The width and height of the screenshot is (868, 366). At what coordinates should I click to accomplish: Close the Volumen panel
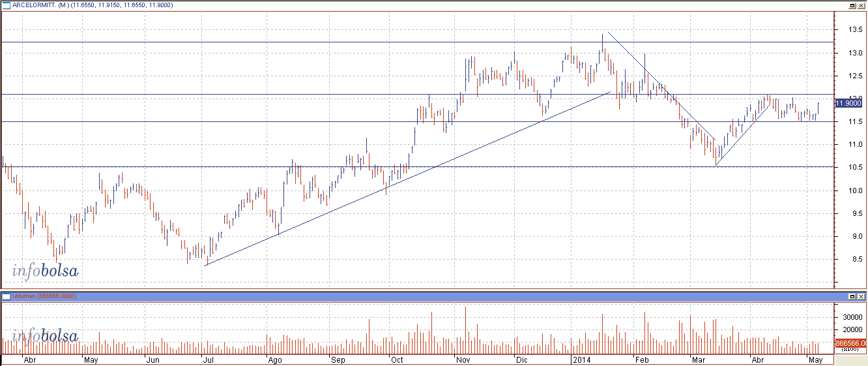tap(861, 296)
